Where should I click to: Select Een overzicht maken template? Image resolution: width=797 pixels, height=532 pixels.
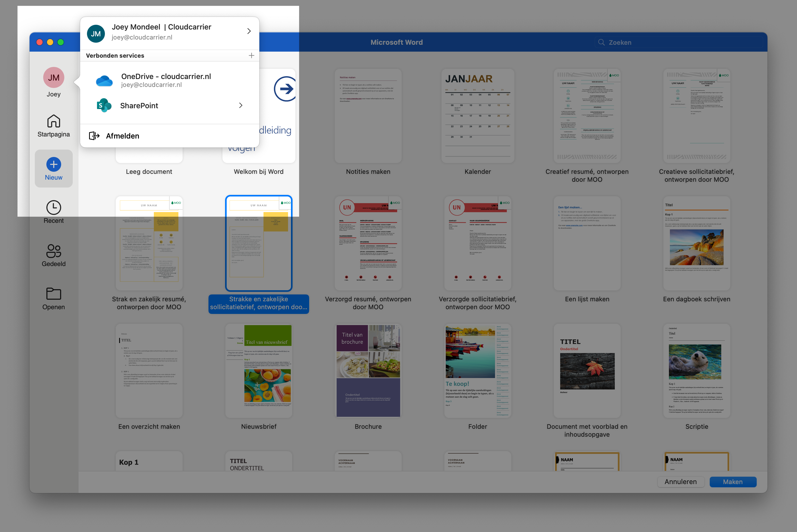[x=149, y=371]
